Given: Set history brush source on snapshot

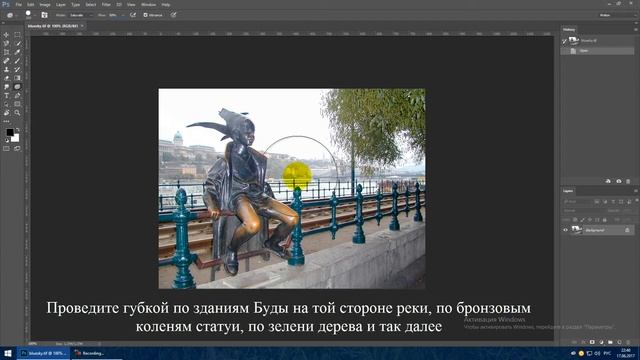Looking at the screenshot, I should [x=565, y=40].
